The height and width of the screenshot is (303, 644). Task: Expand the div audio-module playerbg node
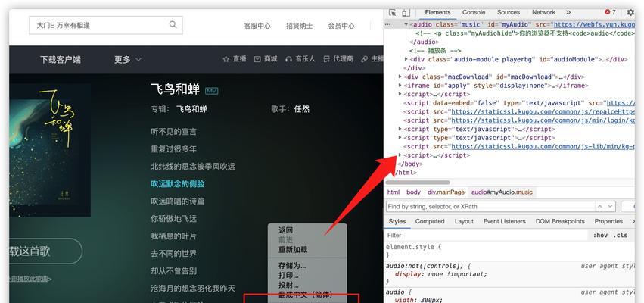(406, 59)
